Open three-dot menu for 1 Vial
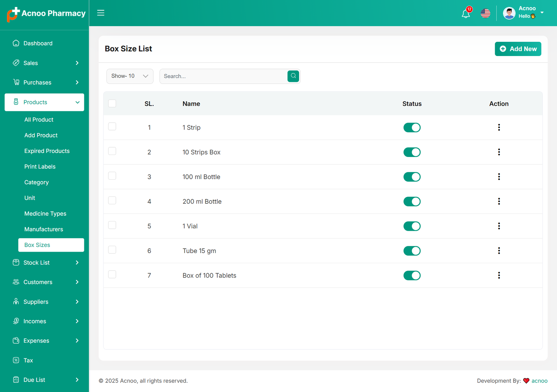The height and width of the screenshot is (392, 557). coord(499,226)
